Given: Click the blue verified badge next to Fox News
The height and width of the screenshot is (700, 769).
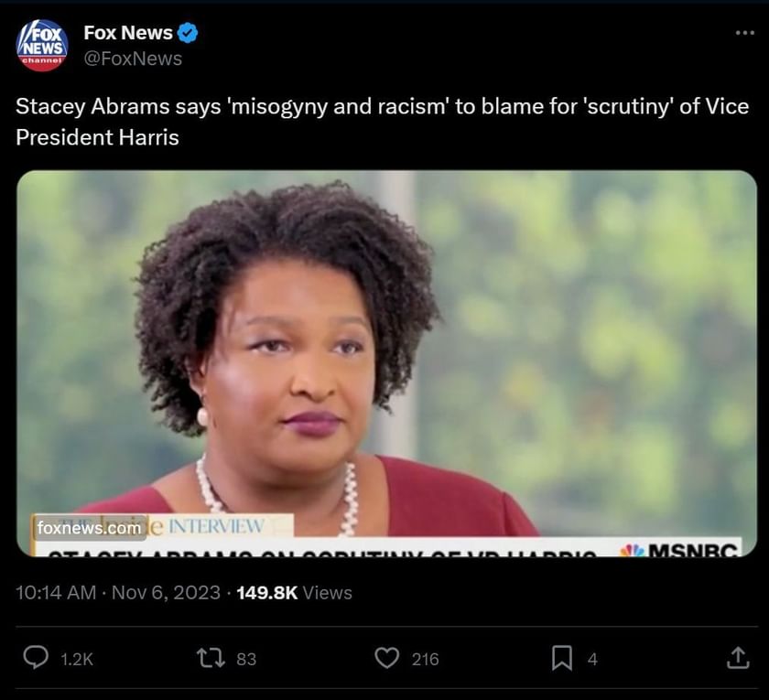Looking at the screenshot, I should (x=190, y=31).
